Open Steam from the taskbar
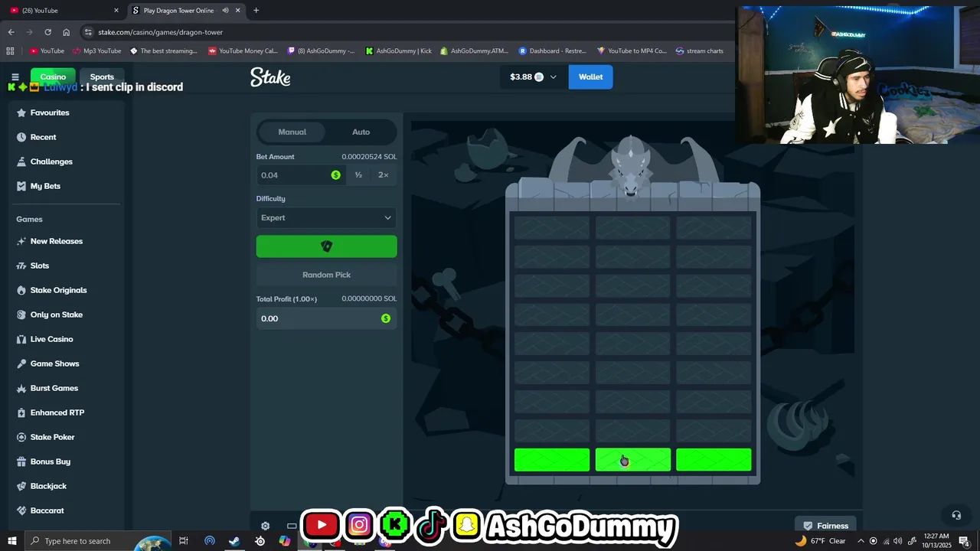 click(x=234, y=541)
